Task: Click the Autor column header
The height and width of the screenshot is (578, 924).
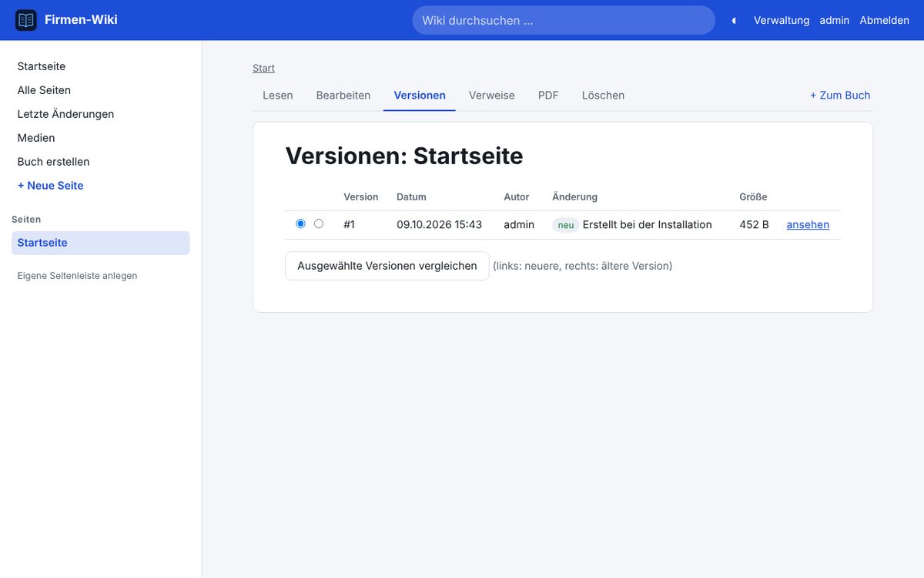Action: [517, 197]
